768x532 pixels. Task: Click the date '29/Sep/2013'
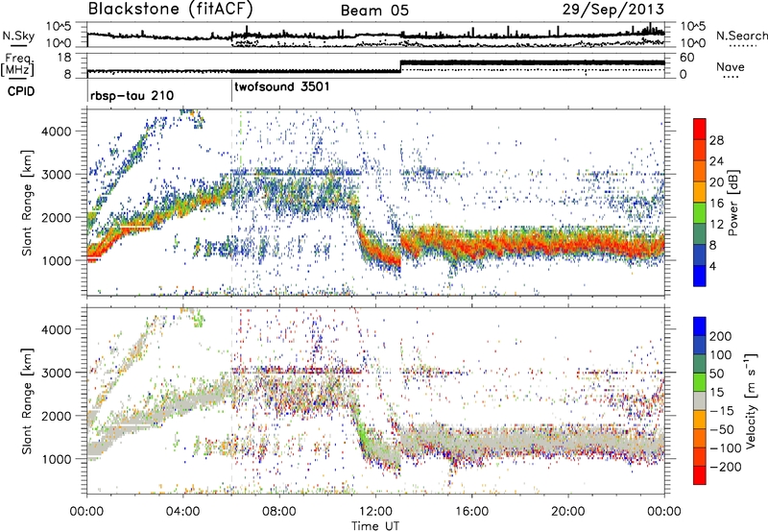(x=612, y=10)
